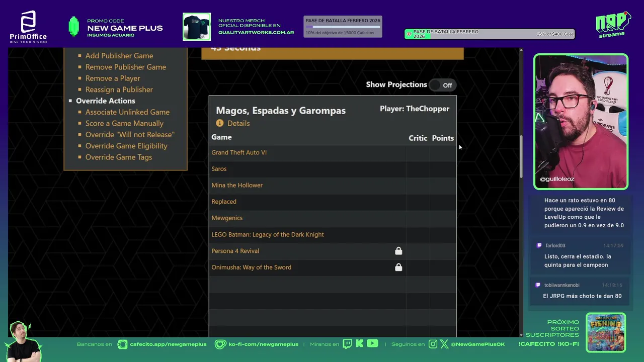Click the info icon beside Details
644x362 pixels.
point(219,123)
